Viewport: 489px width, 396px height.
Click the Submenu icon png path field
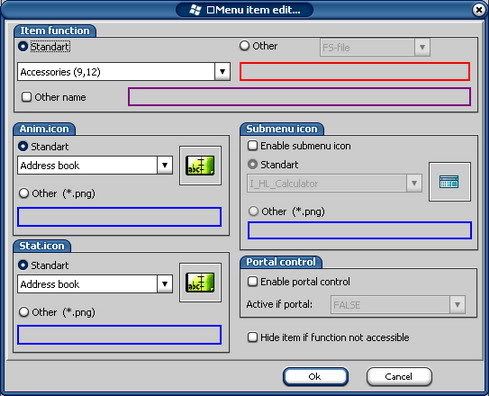pos(360,230)
